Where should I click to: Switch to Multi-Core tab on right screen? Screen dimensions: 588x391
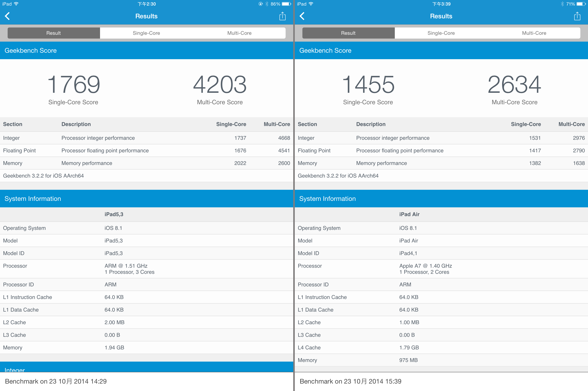tap(534, 33)
